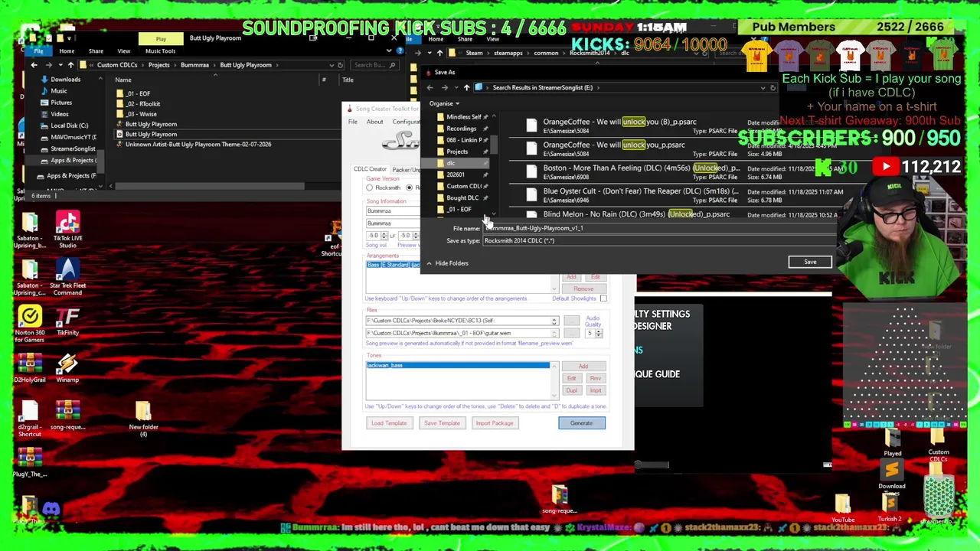980x551 pixels.
Task: Select the Projects folder in Save As tree
Action: (457, 152)
